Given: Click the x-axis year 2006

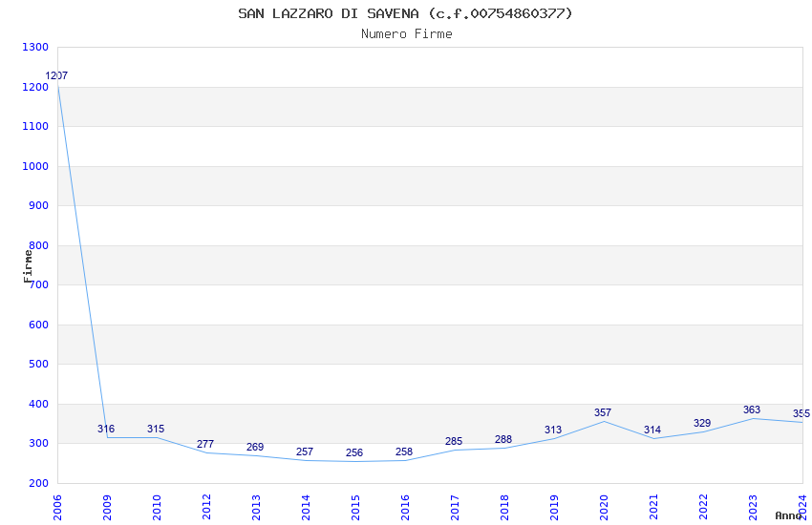Looking at the screenshot, I should click(x=57, y=507).
